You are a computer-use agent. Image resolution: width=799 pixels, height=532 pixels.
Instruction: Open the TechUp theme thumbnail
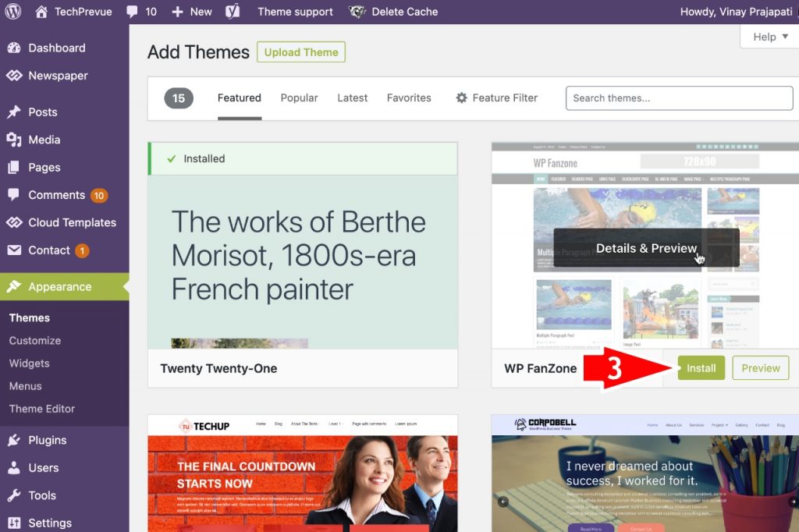303,473
